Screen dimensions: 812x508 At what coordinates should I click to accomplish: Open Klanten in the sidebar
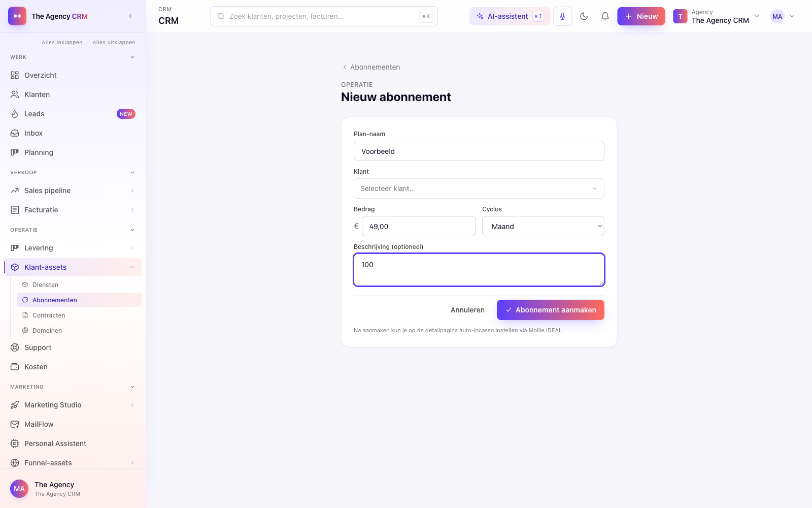[x=73, y=94]
